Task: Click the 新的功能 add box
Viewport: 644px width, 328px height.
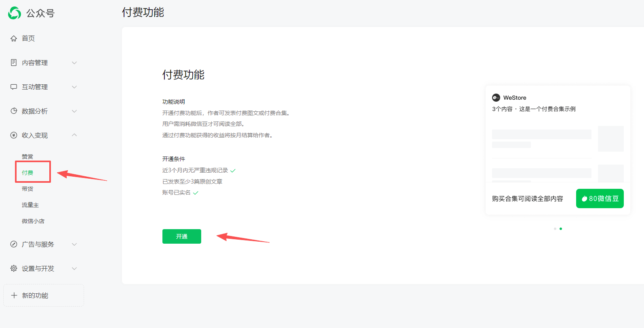Action: click(44, 295)
